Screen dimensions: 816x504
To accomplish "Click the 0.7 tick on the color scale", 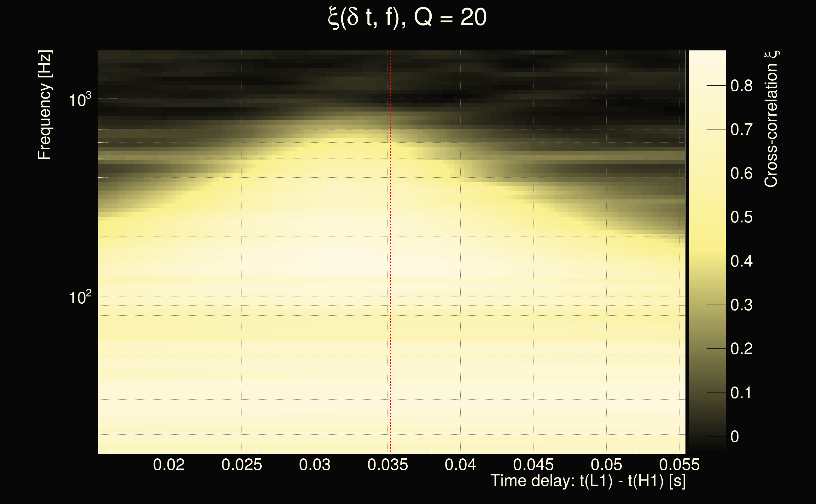I will [x=741, y=130].
